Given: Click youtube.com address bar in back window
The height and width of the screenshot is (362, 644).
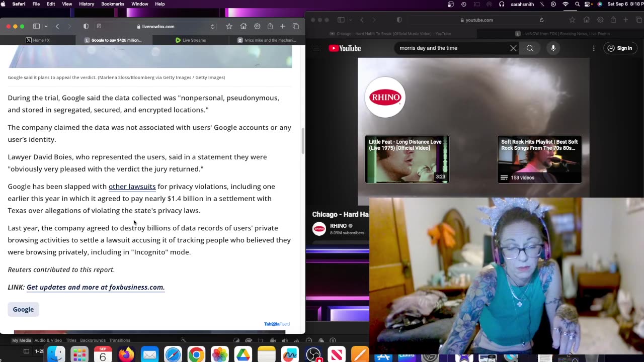Looking at the screenshot, I should pyautogui.click(x=477, y=20).
